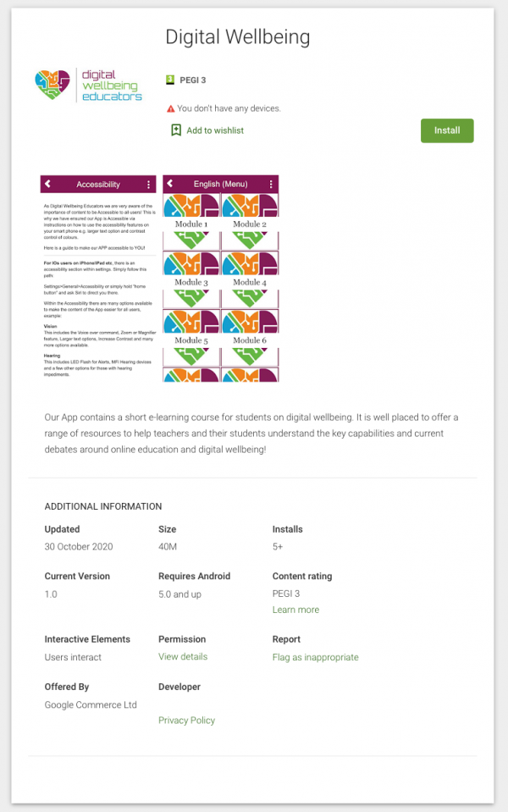
Task: Click Flag as inappropriate
Action: tap(315, 656)
